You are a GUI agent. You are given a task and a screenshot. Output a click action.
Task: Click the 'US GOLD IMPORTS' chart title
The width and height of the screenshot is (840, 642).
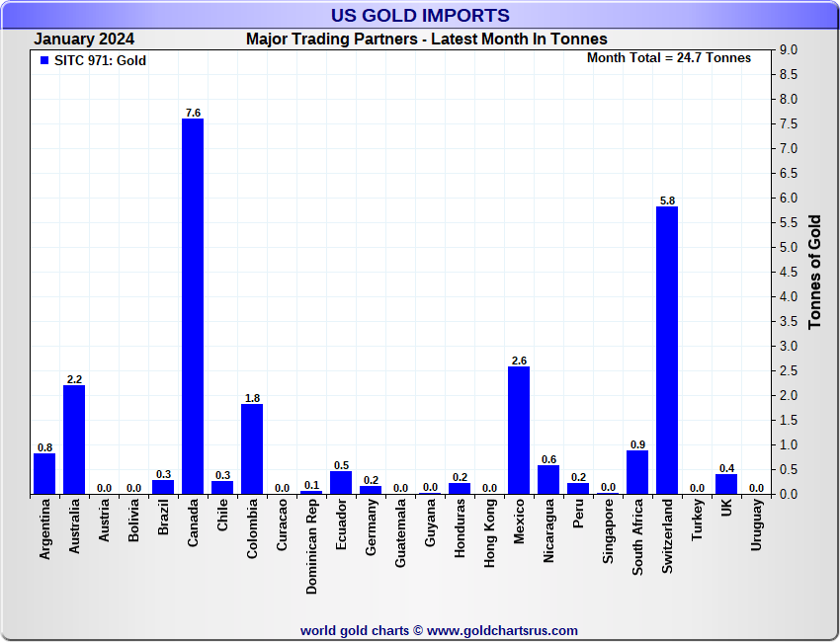click(420, 16)
